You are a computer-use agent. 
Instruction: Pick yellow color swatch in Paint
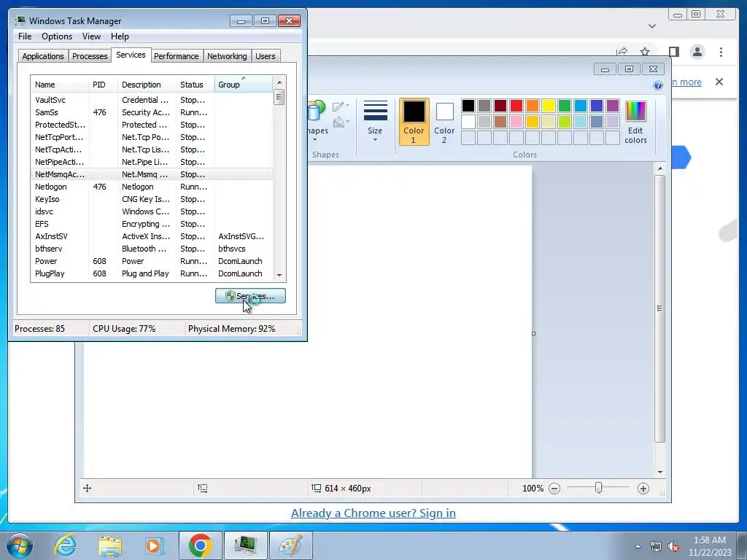[x=549, y=106]
